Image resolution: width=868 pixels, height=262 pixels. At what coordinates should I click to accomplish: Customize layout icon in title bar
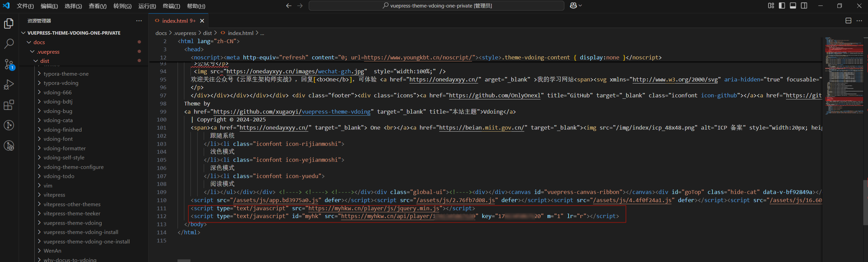tap(771, 6)
